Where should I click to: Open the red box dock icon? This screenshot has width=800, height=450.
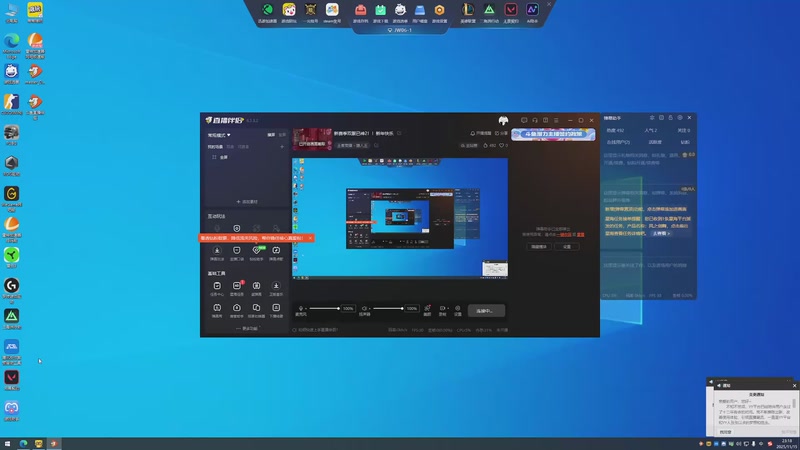pos(361,10)
